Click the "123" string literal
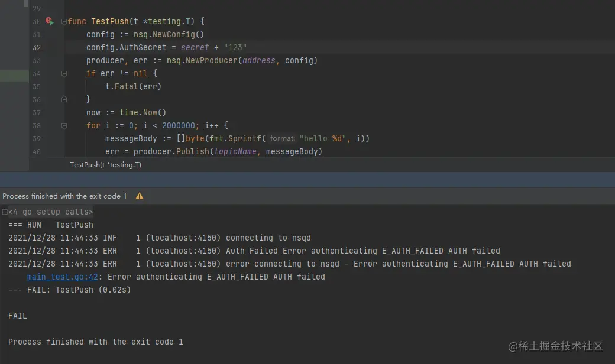 point(235,47)
